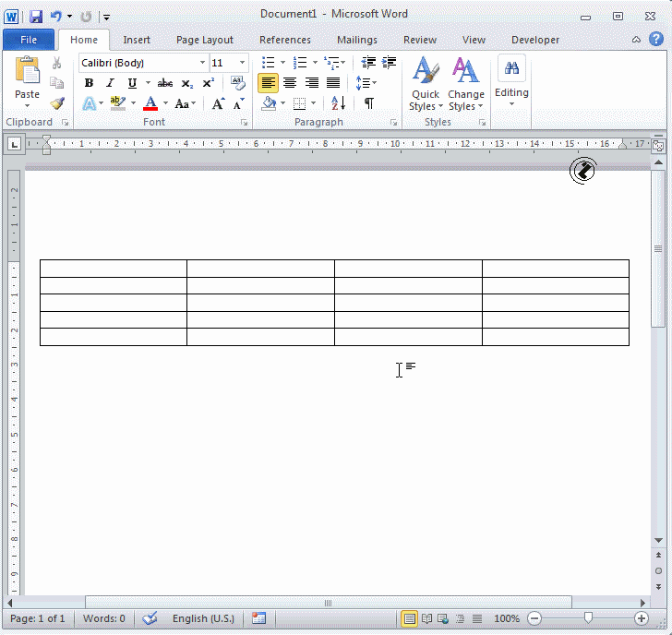Click the Clear Formatting icon
Screen dimensions: 672x635
point(238,83)
